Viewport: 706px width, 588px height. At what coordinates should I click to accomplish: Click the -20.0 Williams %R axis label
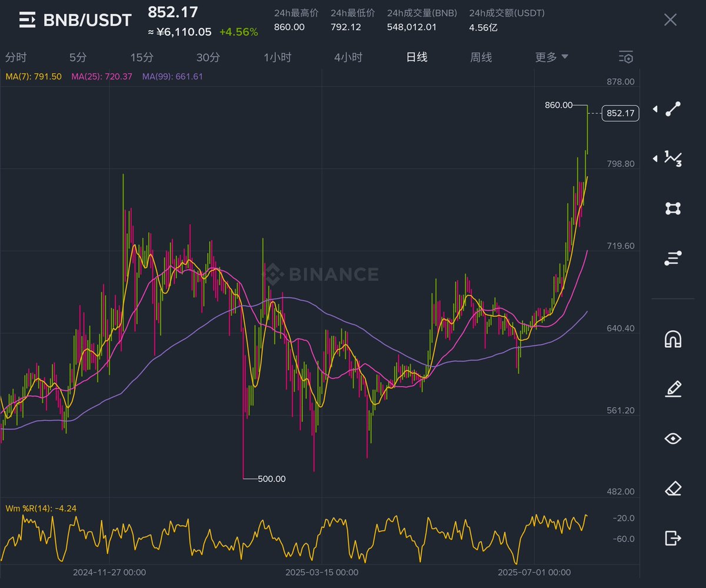(624, 519)
